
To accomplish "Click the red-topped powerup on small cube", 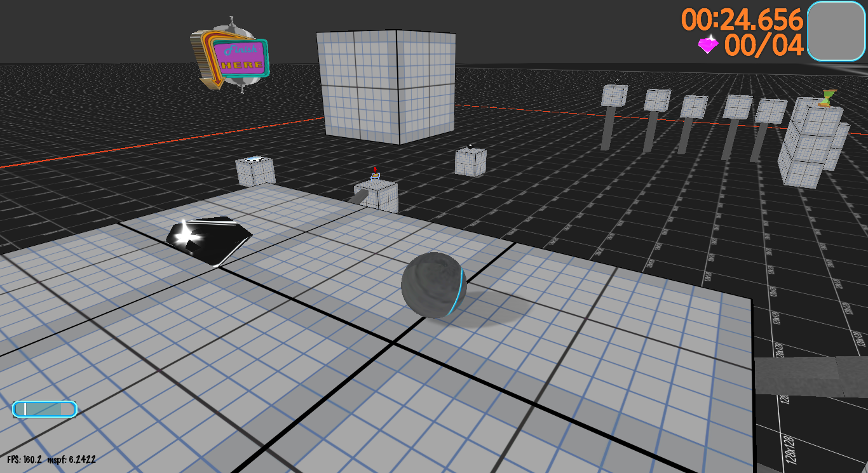I will [376, 173].
